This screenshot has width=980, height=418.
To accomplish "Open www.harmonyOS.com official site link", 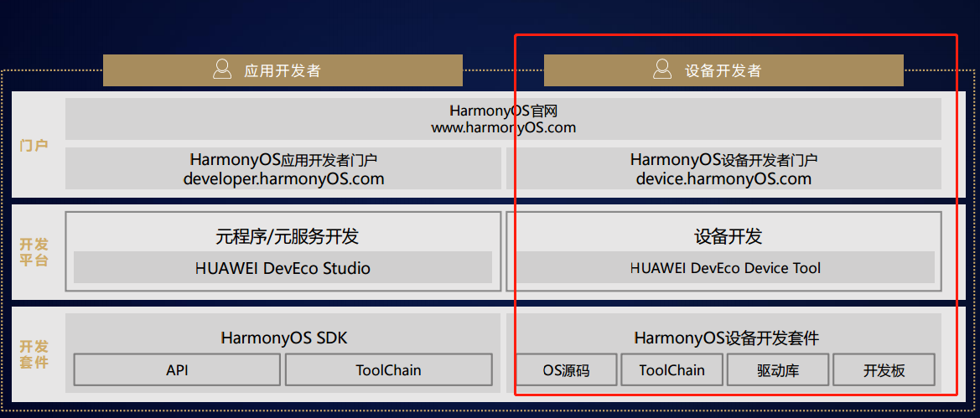I will 503,128.
